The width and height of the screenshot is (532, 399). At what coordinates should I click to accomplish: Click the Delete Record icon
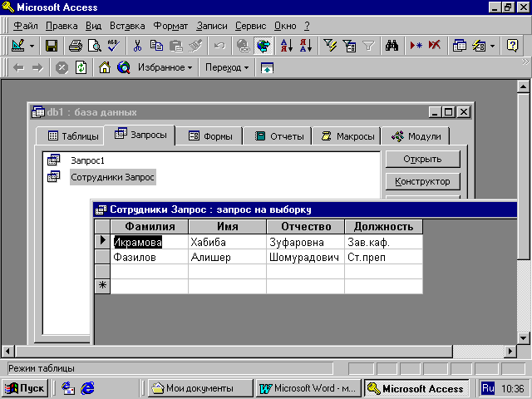tap(435, 46)
